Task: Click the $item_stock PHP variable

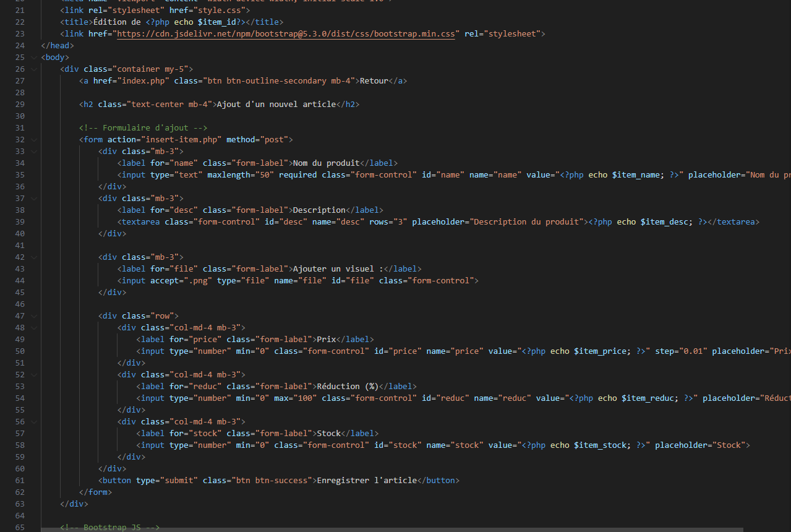Action: (x=600, y=445)
